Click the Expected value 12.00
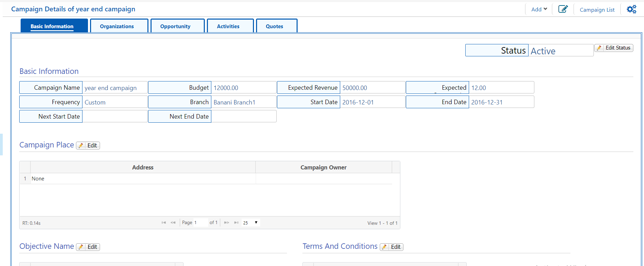644x266 pixels. click(x=478, y=88)
